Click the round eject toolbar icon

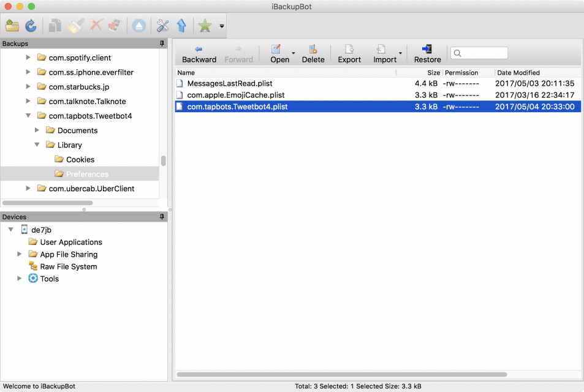(x=139, y=26)
